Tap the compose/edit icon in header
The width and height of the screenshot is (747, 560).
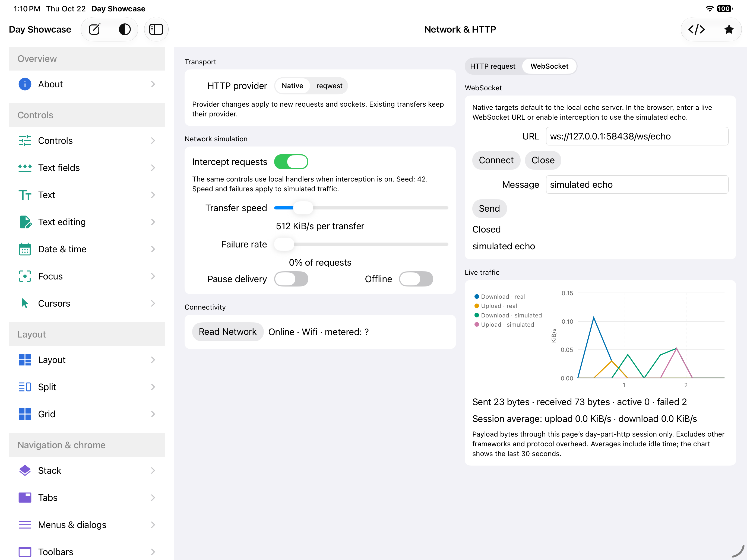click(94, 29)
